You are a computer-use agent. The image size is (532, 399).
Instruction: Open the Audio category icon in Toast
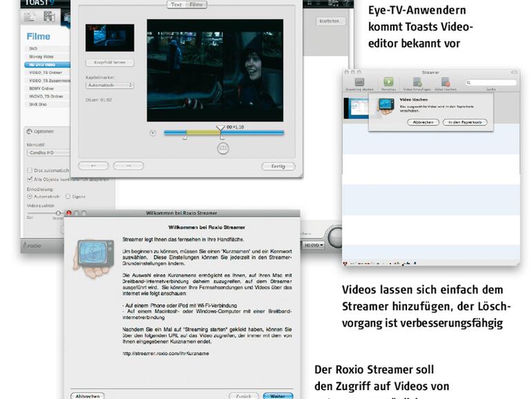49,17
